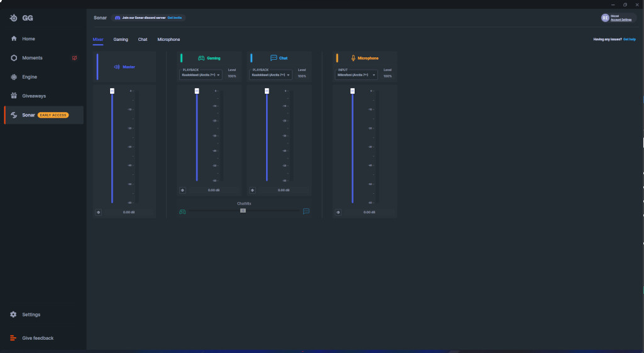Open the Microphone input device dropdown

pos(356,75)
